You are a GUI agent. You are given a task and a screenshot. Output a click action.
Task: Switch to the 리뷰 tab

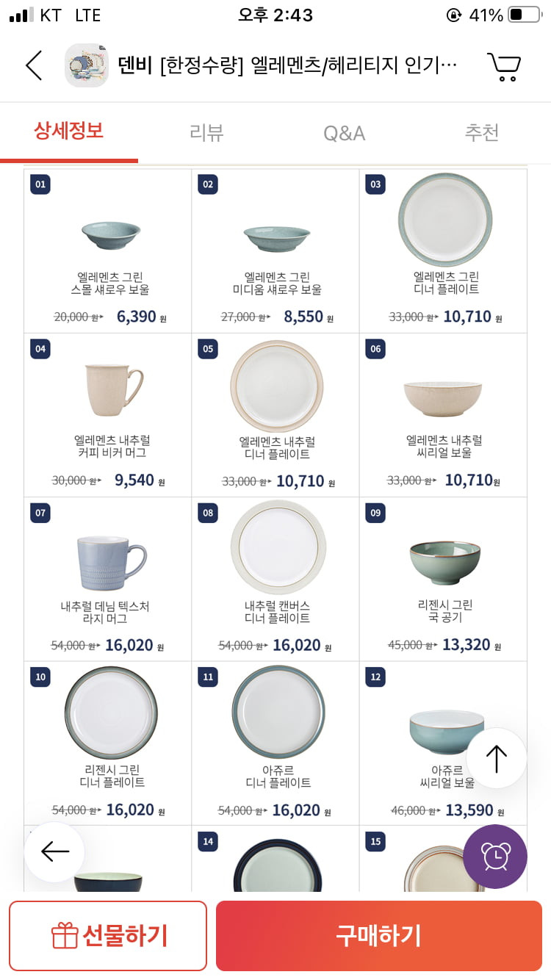click(x=206, y=132)
